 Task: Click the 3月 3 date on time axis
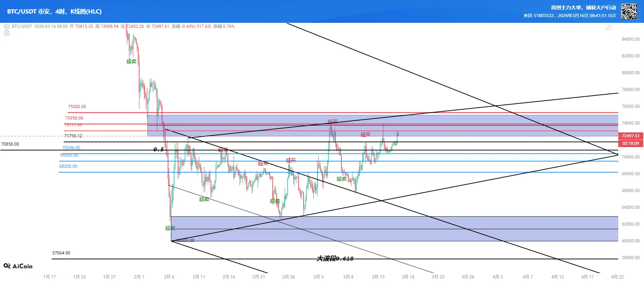pyautogui.click(x=318, y=277)
